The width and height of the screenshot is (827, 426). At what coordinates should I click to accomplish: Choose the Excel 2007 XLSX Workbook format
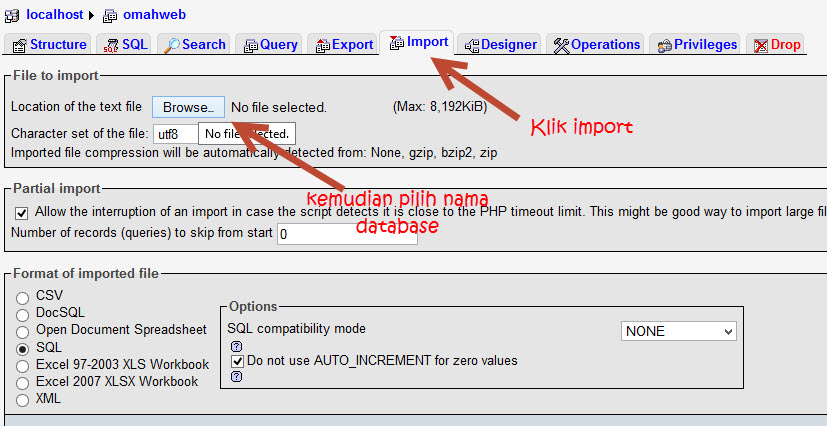pyautogui.click(x=23, y=382)
